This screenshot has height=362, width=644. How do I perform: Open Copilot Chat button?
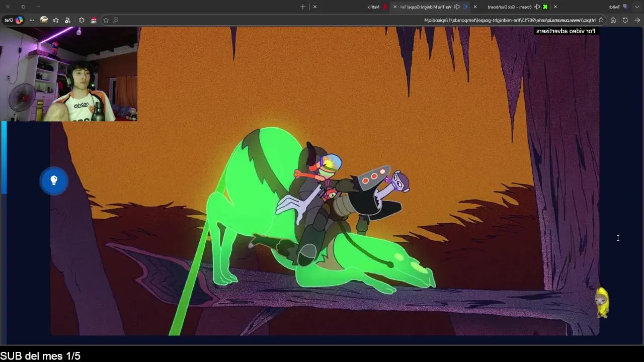coord(13,20)
